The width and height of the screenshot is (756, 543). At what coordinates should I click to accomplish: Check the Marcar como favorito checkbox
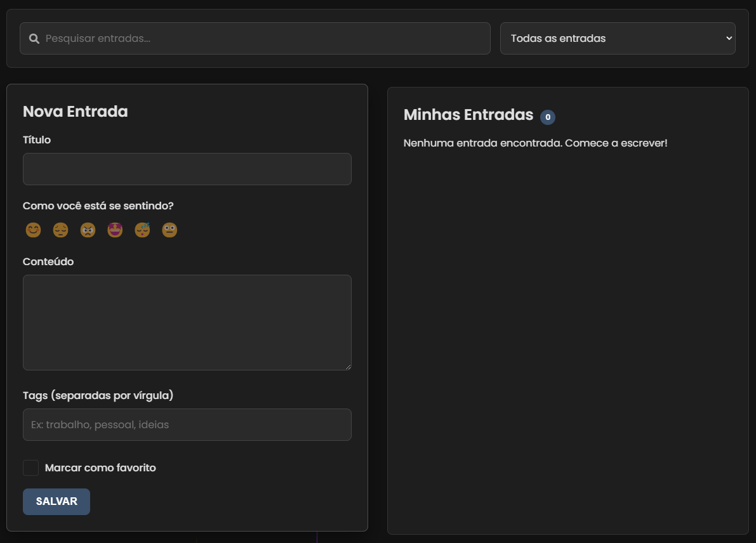tap(31, 468)
